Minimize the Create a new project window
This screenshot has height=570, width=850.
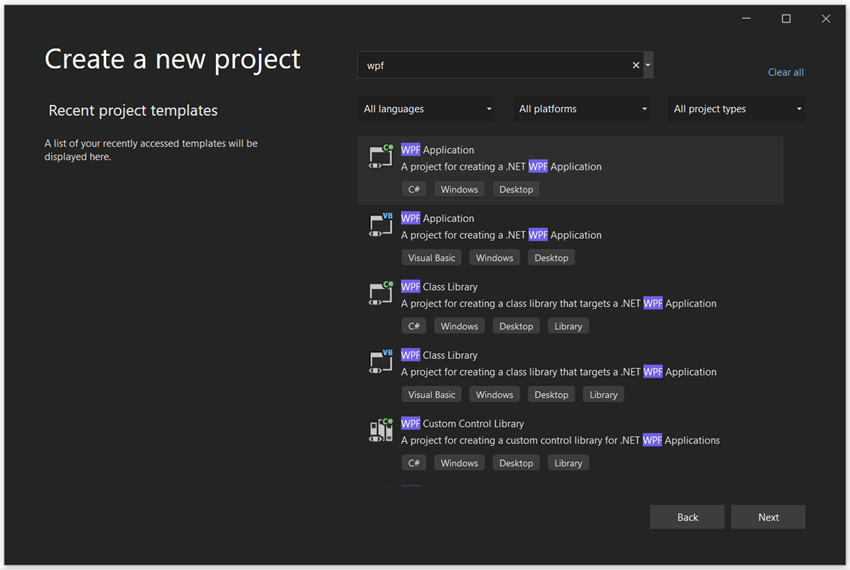746,19
